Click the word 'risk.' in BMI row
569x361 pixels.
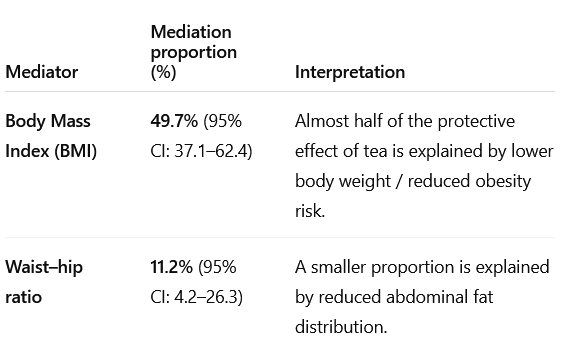tap(310, 211)
